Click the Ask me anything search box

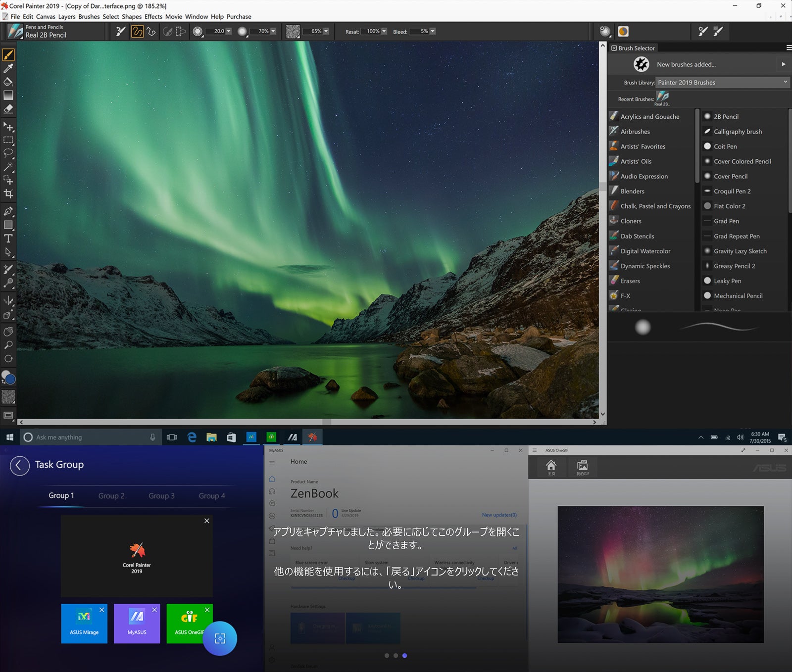pyautogui.click(x=91, y=437)
